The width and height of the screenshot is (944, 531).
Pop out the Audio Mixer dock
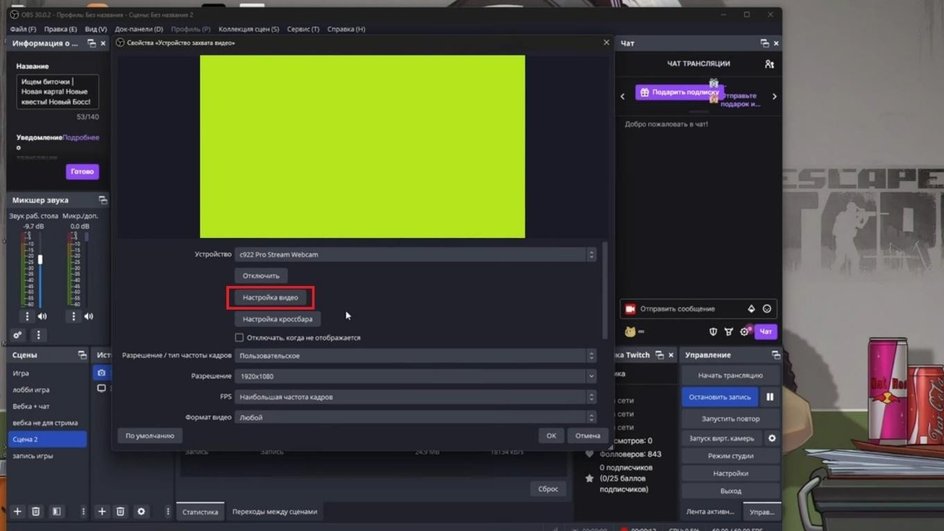coord(103,200)
